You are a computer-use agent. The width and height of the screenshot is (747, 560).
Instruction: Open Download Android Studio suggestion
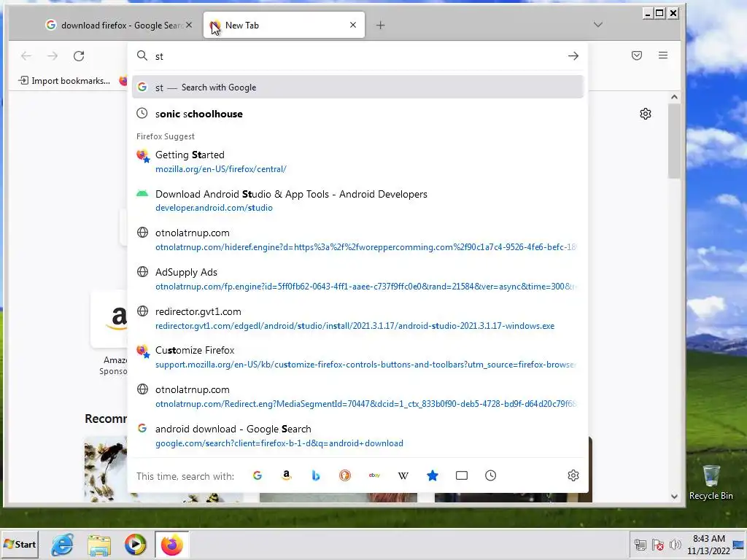pos(357,201)
